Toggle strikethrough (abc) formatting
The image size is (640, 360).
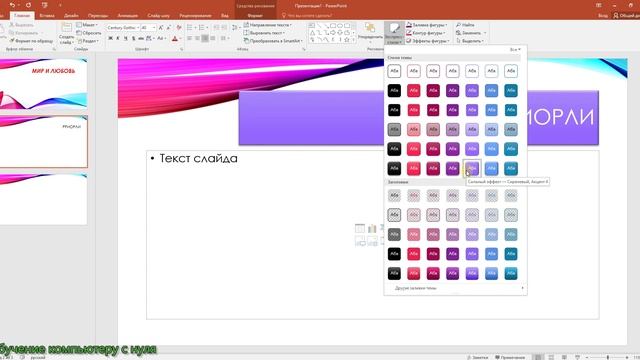tap(141, 38)
